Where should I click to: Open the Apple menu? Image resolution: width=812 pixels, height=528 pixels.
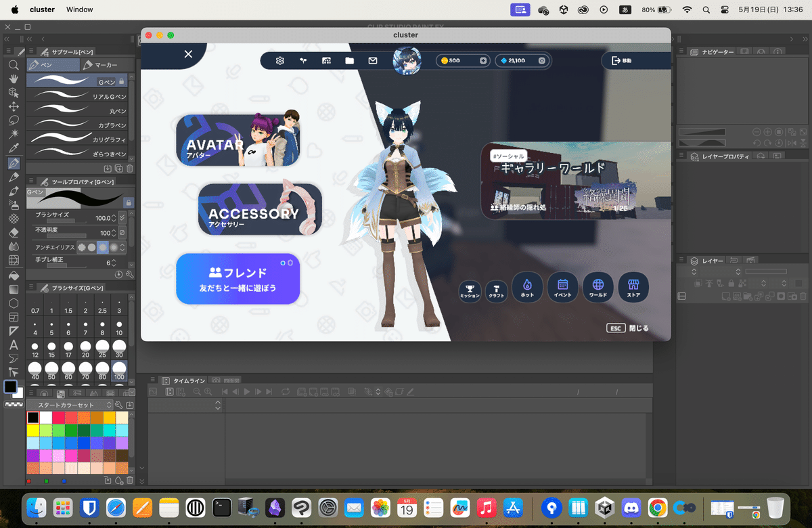point(15,9)
